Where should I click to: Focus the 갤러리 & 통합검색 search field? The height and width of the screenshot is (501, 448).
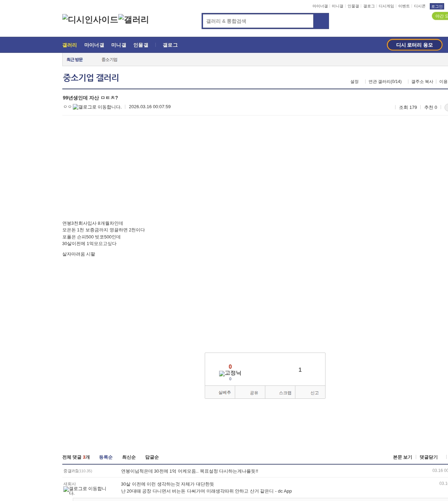click(x=258, y=21)
